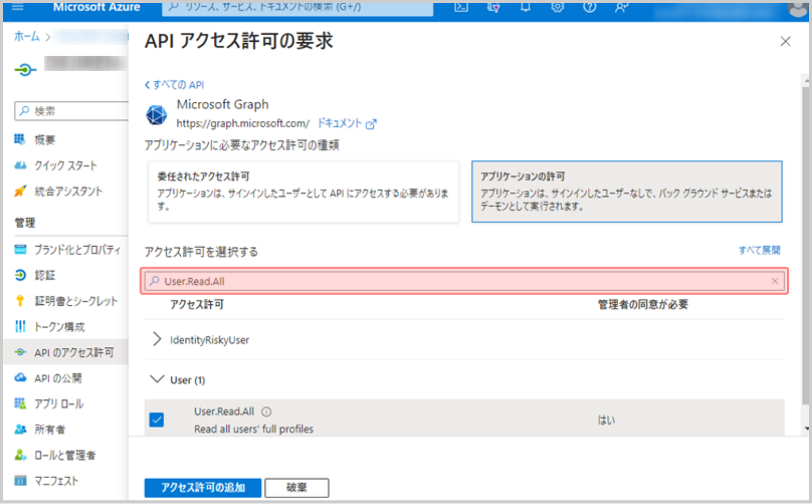This screenshot has height=504, width=812.
Task: Click すべて展開 to expand all groups
Action: [759, 250]
